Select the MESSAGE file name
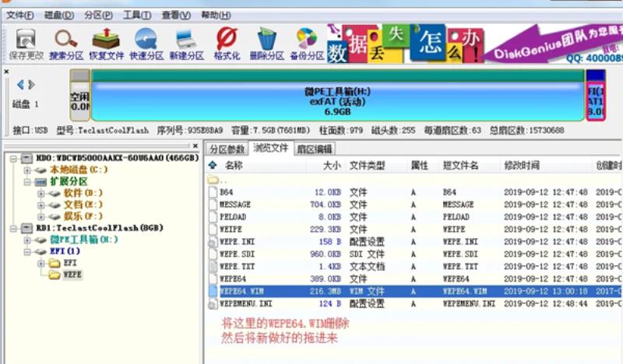 pyautogui.click(x=235, y=205)
